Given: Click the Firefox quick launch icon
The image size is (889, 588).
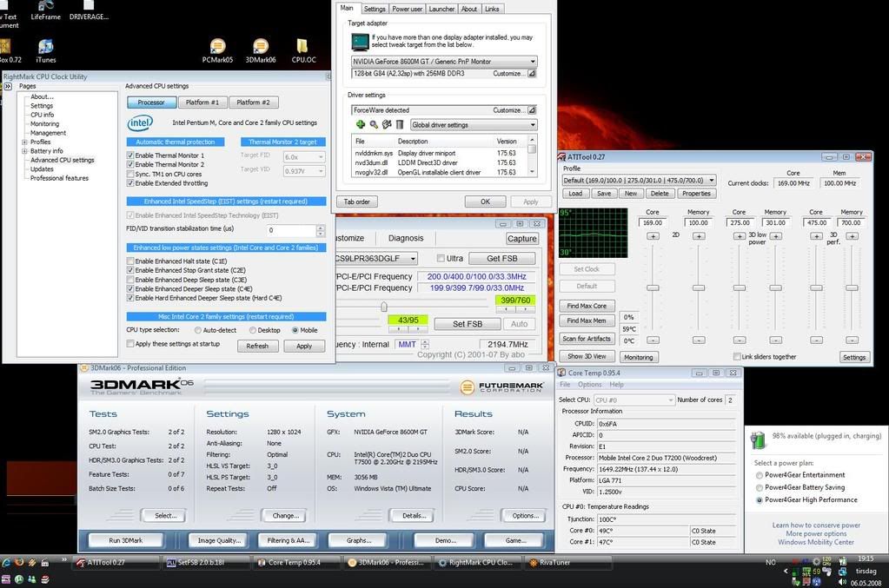Looking at the screenshot, I should tap(19, 563).
